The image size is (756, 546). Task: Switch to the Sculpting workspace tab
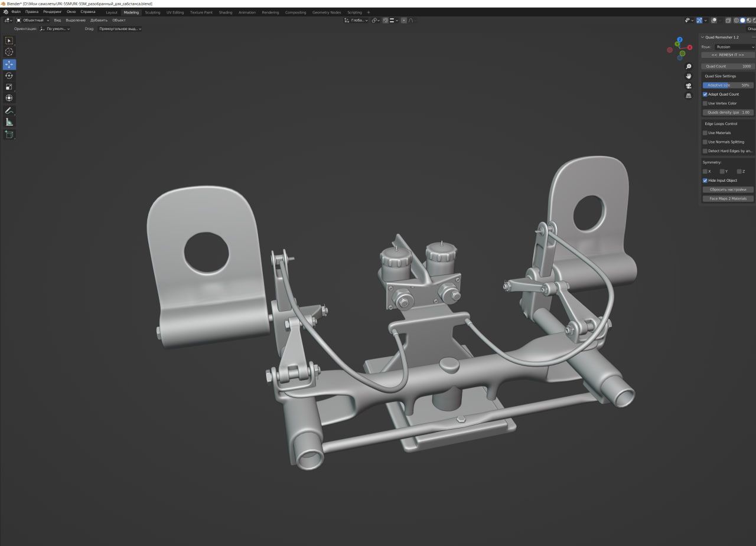point(152,12)
